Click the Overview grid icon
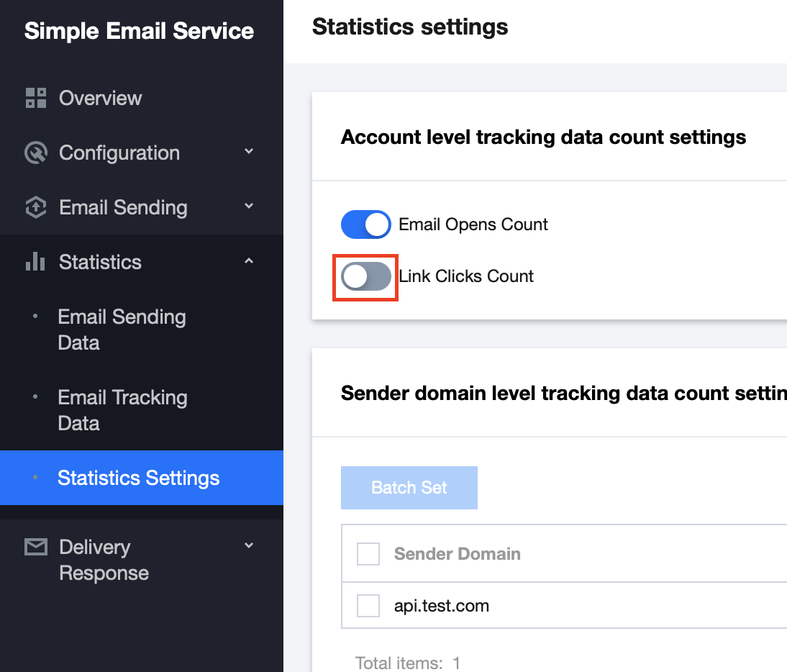The width and height of the screenshot is (787, 672). pyautogui.click(x=35, y=98)
